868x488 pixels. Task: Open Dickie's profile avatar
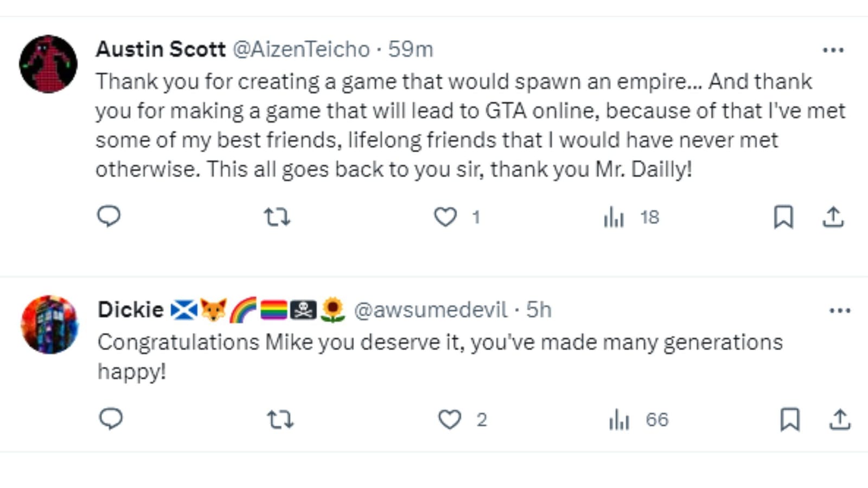coord(50,325)
